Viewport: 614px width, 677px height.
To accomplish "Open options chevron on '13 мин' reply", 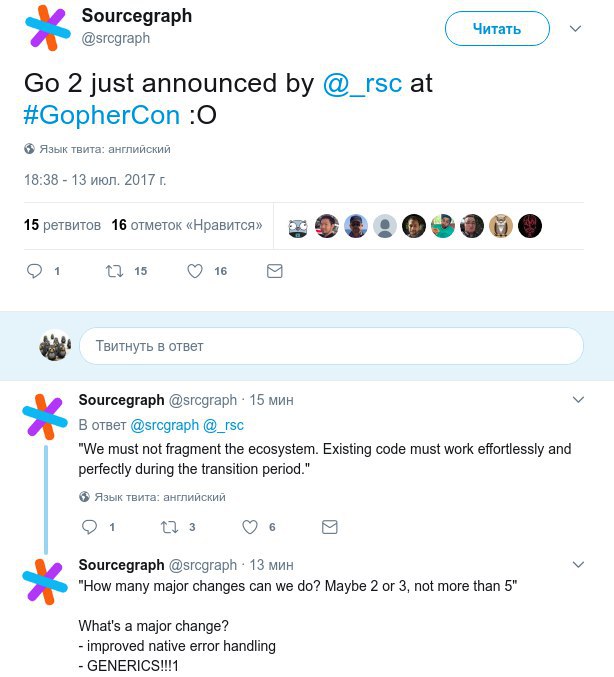I will pyautogui.click(x=577, y=565).
